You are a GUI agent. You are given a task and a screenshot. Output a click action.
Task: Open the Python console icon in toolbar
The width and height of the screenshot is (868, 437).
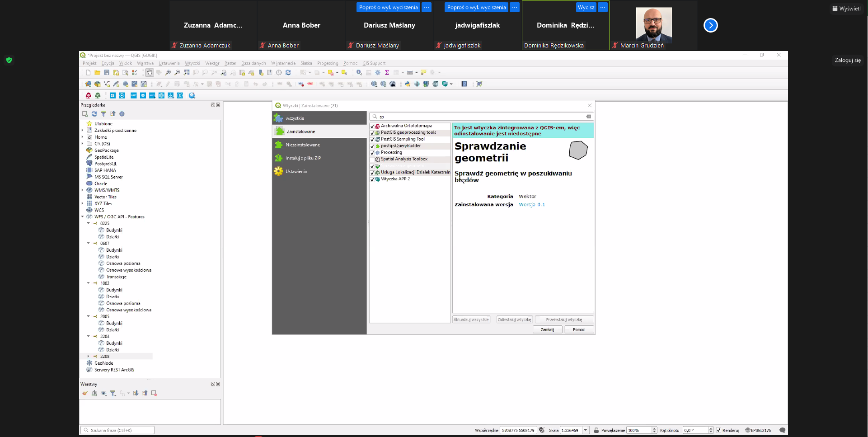(x=407, y=84)
